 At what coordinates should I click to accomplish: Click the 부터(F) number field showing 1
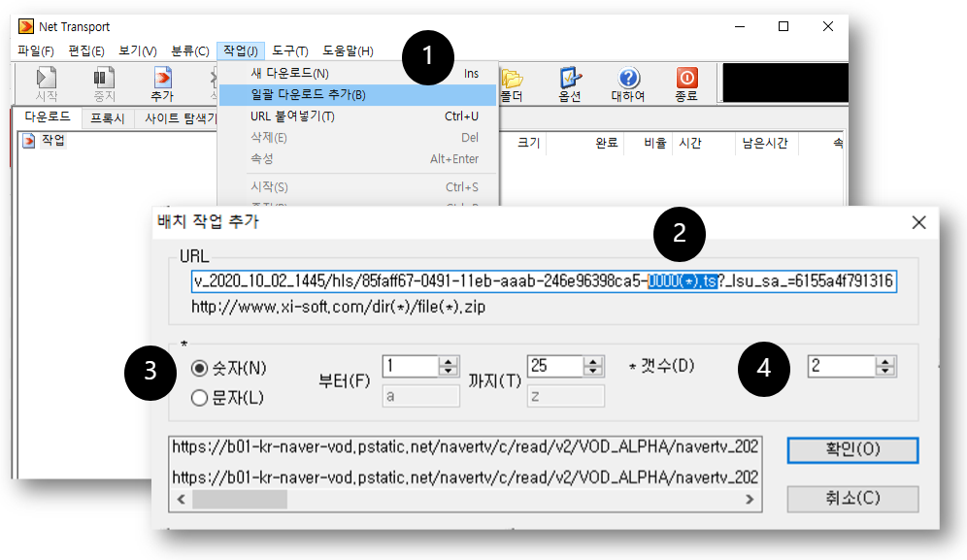point(411,366)
